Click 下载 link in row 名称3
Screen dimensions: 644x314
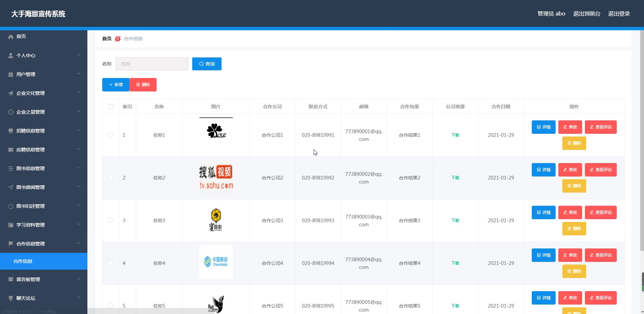(455, 221)
